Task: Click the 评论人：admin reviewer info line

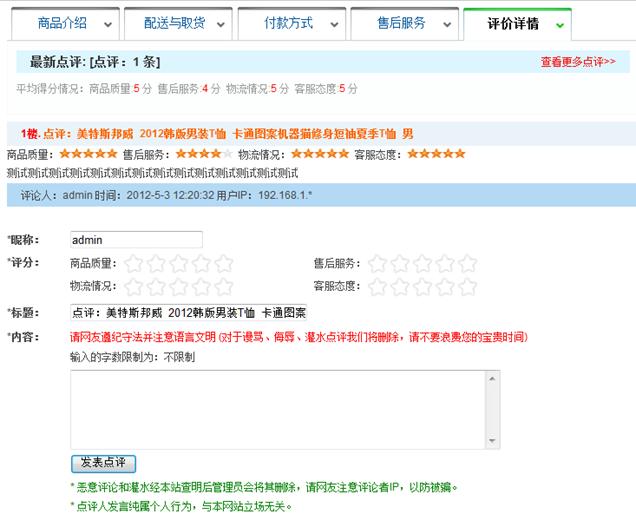Action: [166, 195]
